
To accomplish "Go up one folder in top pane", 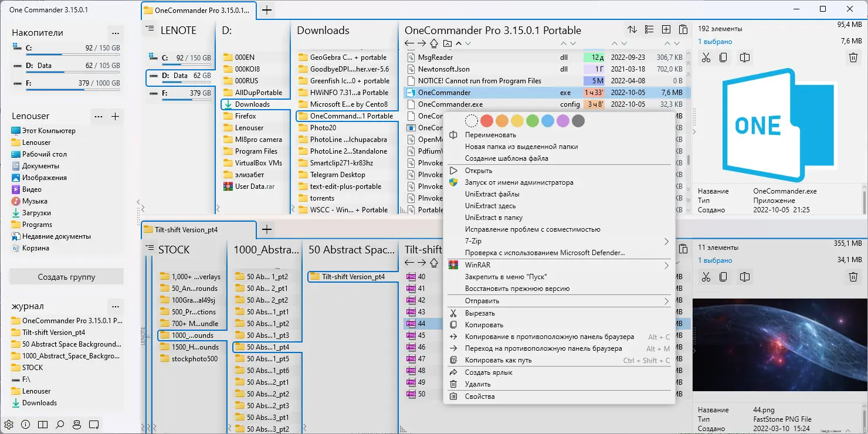I will 435,43.
